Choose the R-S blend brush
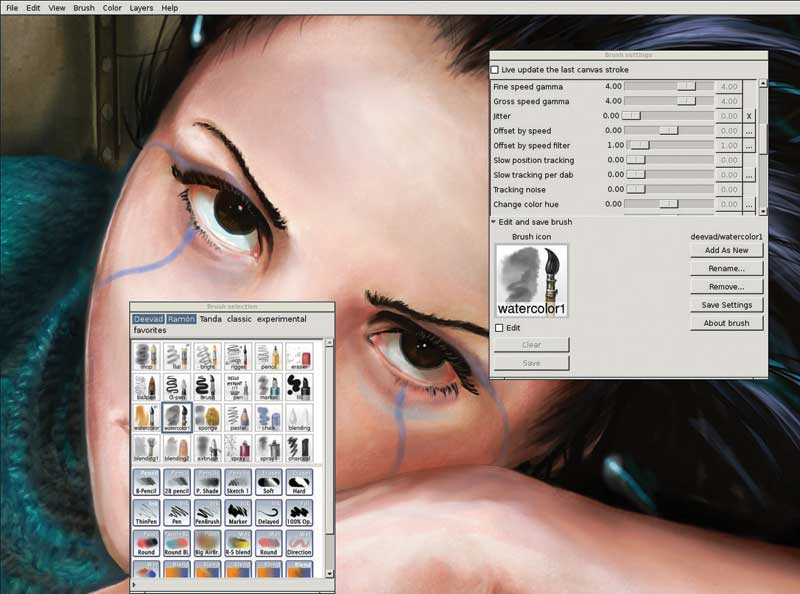 click(x=238, y=543)
